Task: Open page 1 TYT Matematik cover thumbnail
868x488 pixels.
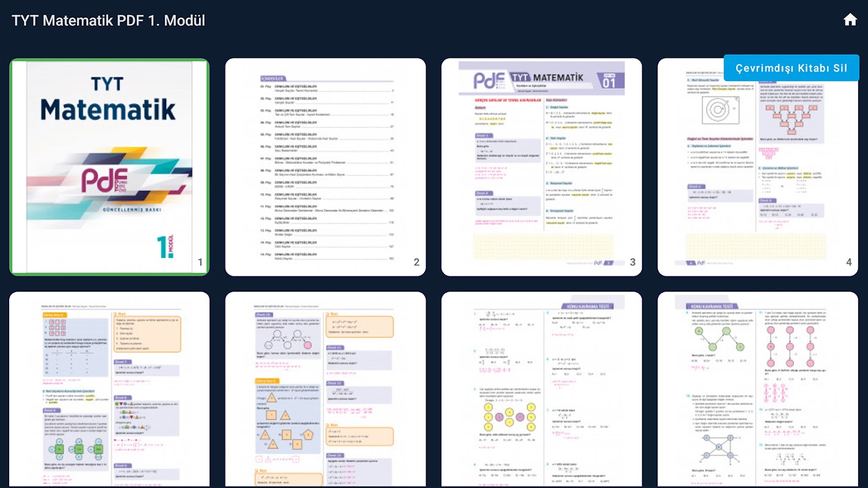Action: pyautogui.click(x=109, y=167)
